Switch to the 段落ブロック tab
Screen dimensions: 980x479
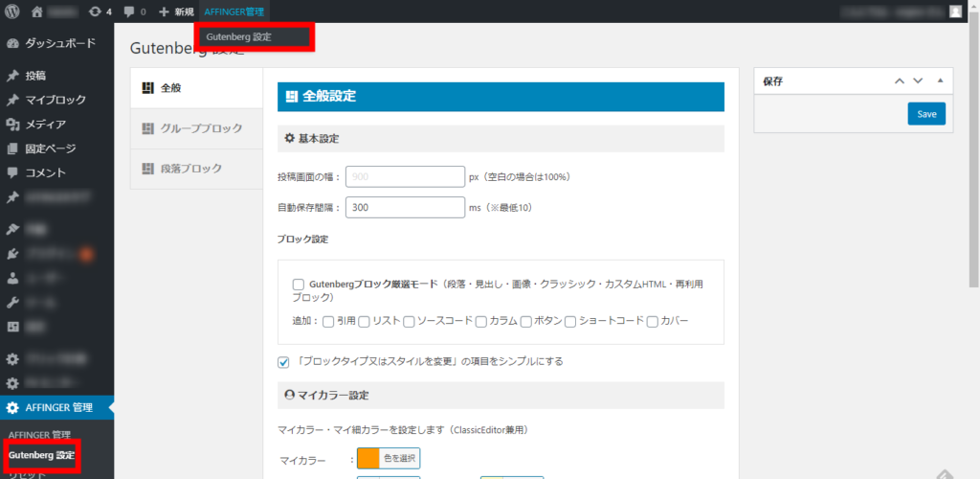point(197,169)
